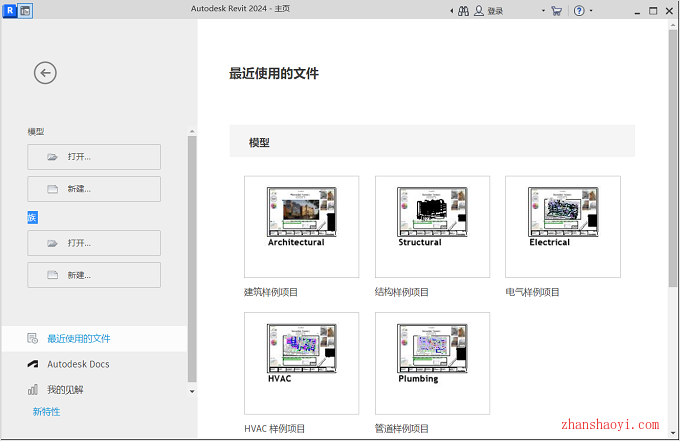The height and width of the screenshot is (441, 680).
Task: Expand the help dropdown arrow
Action: point(591,11)
